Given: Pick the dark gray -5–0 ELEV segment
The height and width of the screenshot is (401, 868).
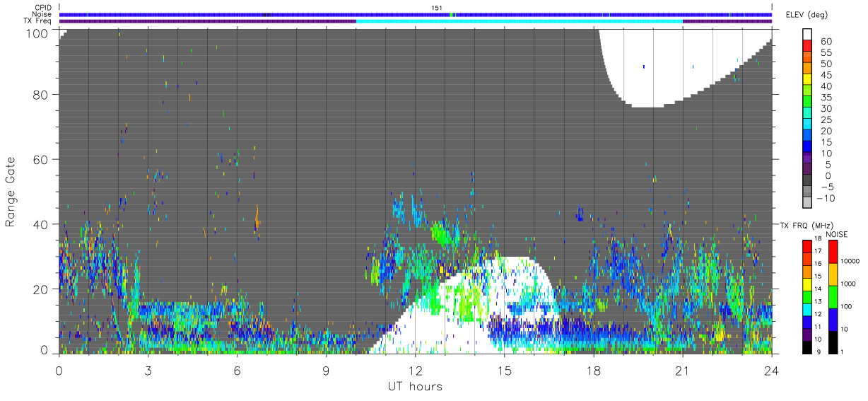Looking at the screenshot, I should point(808,180).
